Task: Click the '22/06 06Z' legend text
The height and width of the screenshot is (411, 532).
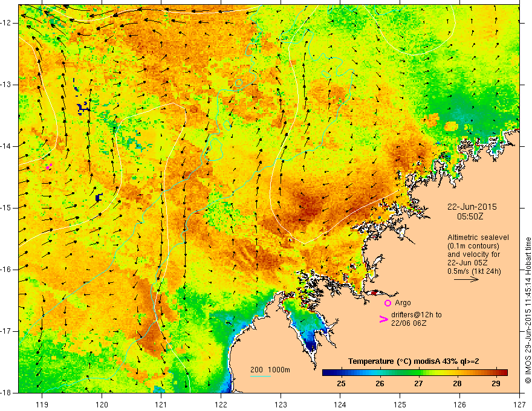Action: coord(409,323)
